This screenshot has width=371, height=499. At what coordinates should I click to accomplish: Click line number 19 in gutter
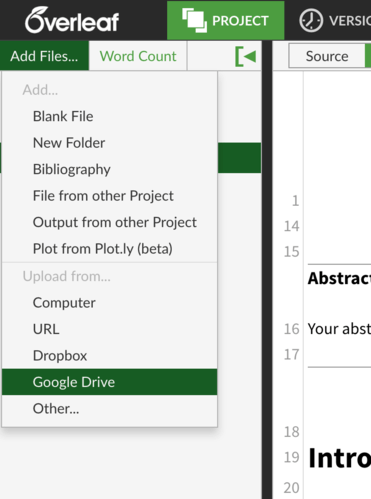coord(291,457)
